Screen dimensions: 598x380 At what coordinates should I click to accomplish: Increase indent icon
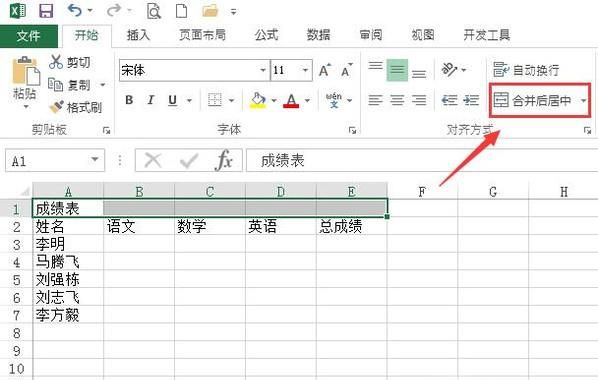(471, 100)
